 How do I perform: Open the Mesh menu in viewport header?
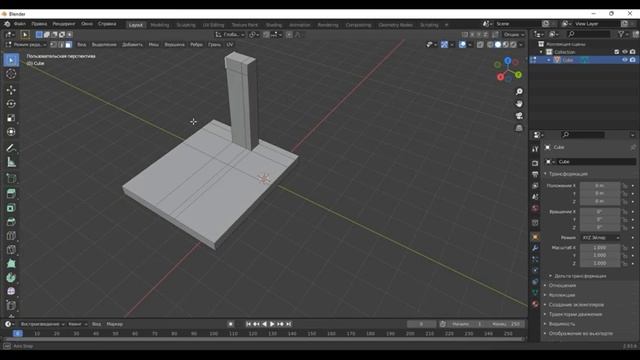coord(153,44)
